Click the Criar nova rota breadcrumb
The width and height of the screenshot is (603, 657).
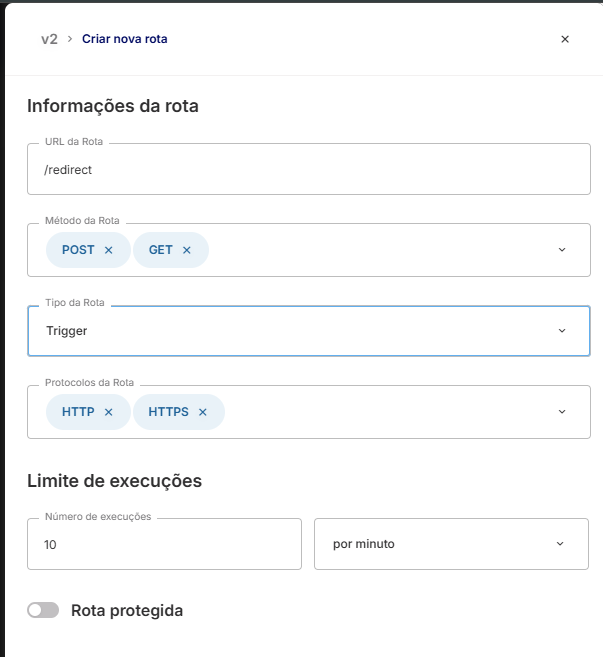click(125, 39)
